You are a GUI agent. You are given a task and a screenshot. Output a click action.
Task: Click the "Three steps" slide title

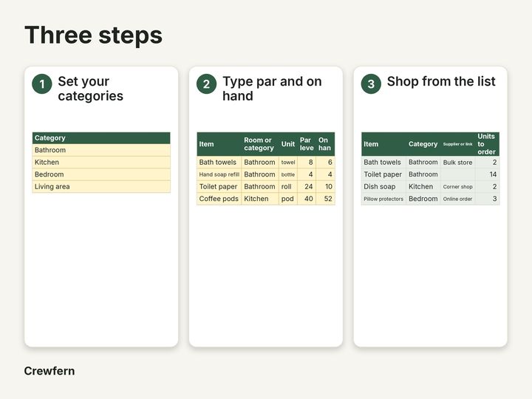point(93,35)
